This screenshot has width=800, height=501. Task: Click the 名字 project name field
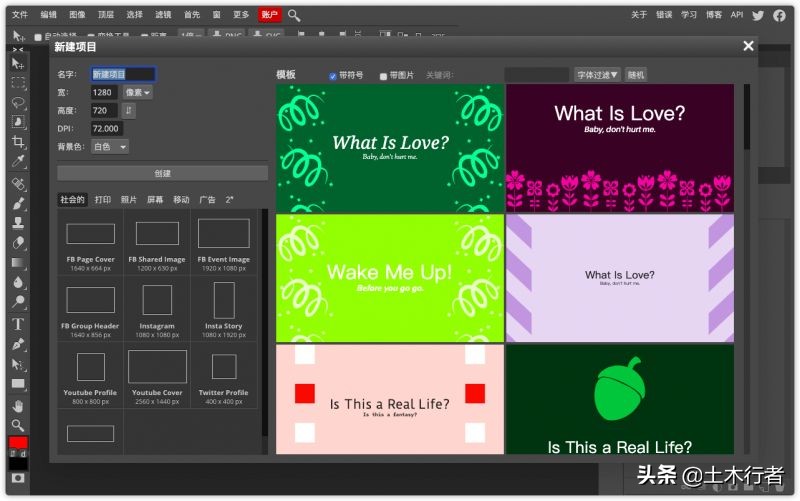(123, 74)
